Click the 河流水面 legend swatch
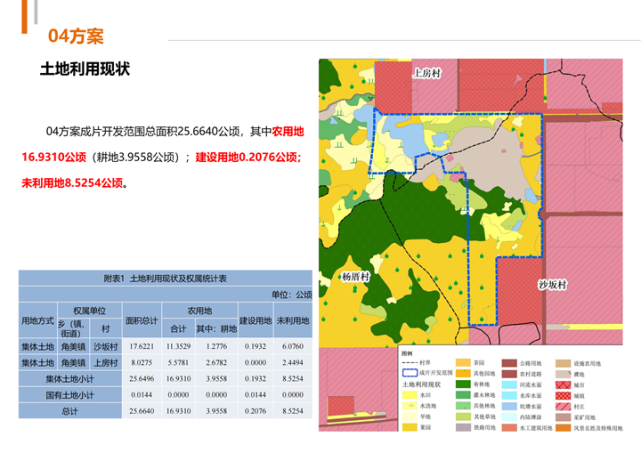This screenshot has width=641, height=453. click(x=509, y=385)
